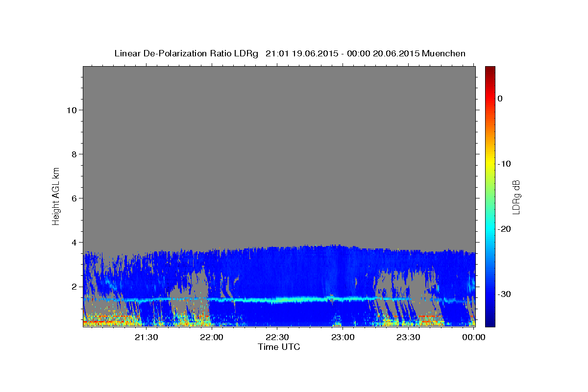Click the '6' height tick label

tap(74, 198)
